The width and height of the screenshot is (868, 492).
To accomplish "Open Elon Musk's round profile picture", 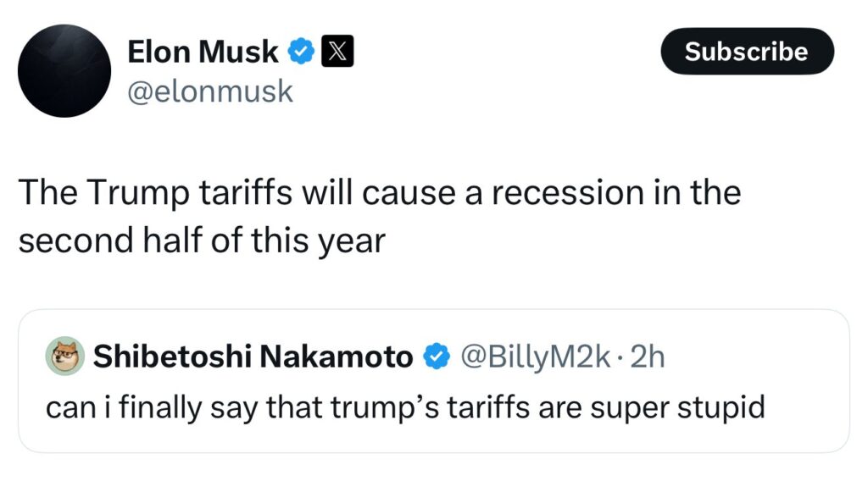I will click(64, 71).
